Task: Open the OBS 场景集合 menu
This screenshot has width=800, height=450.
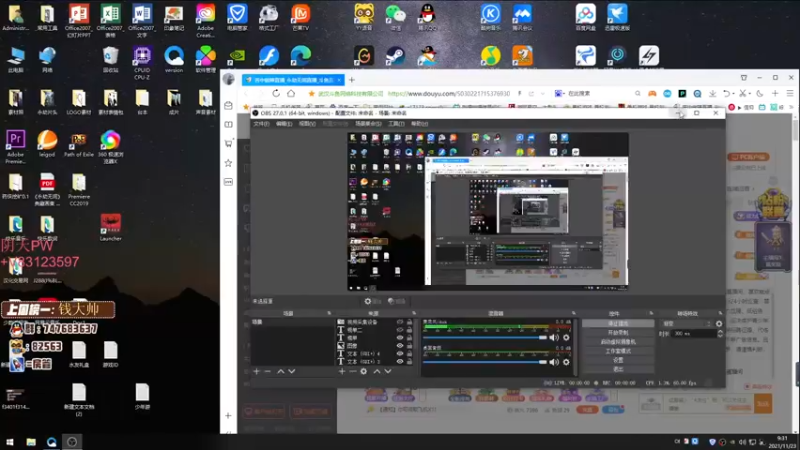Action: pos(368,124)
